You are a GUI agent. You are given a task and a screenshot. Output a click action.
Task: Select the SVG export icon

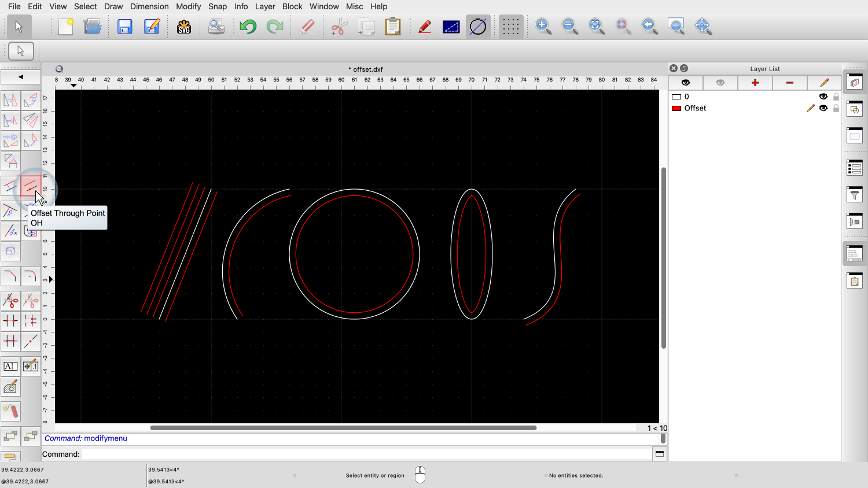click(184, 26)
